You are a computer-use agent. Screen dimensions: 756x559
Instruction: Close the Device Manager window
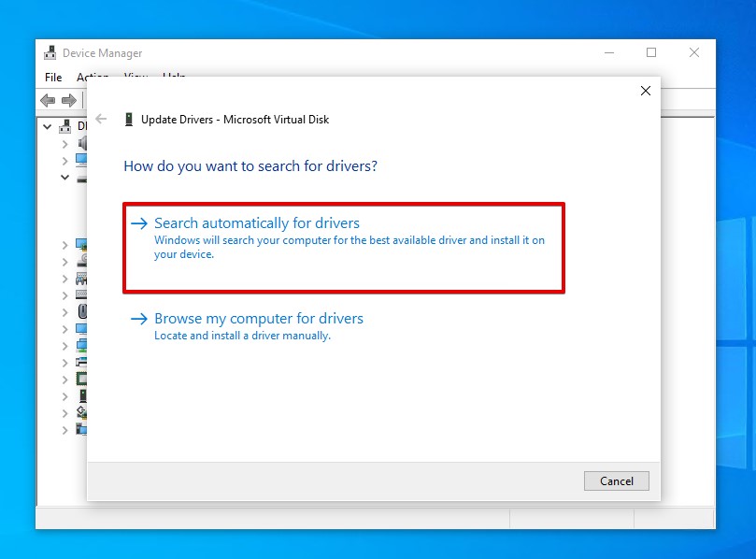point(694,53)
